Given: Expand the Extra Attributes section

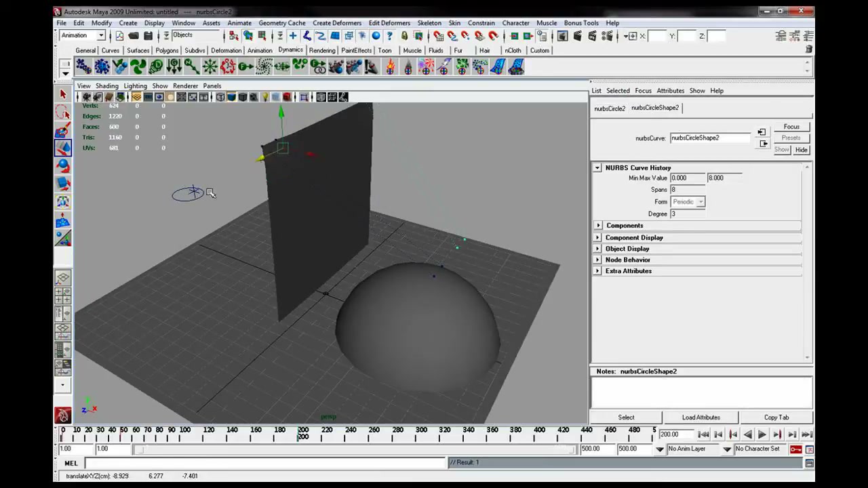Looking at the screenshot, I should pos(597,271).
